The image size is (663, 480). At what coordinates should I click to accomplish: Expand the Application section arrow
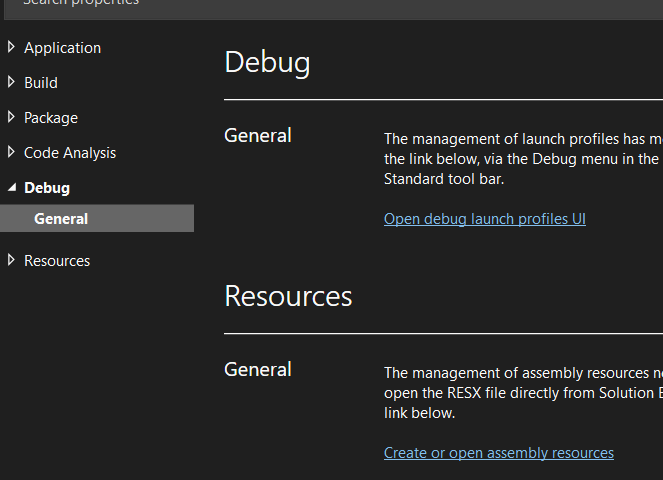point(11,47)
